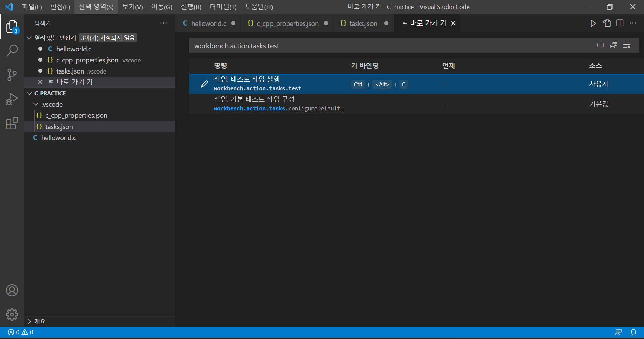Open the Source Control view icon
Screen dimensions: 644x339
tap(12, 75)
